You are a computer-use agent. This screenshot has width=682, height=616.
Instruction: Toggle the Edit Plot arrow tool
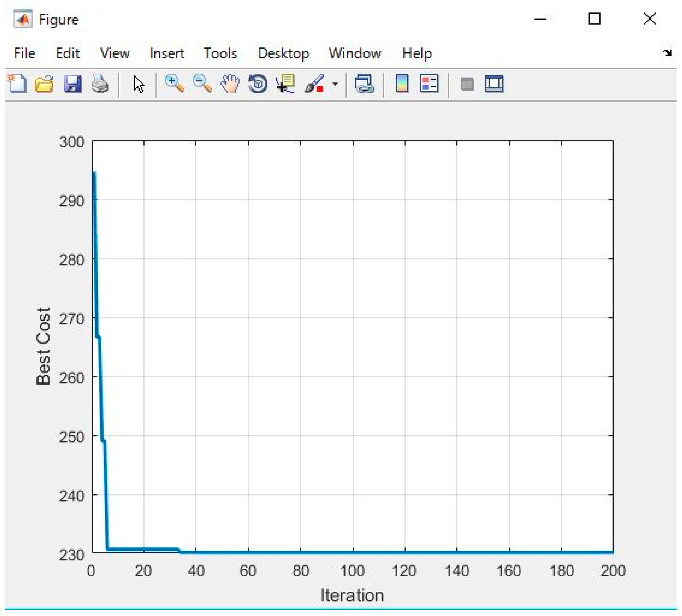coord(138,84)
